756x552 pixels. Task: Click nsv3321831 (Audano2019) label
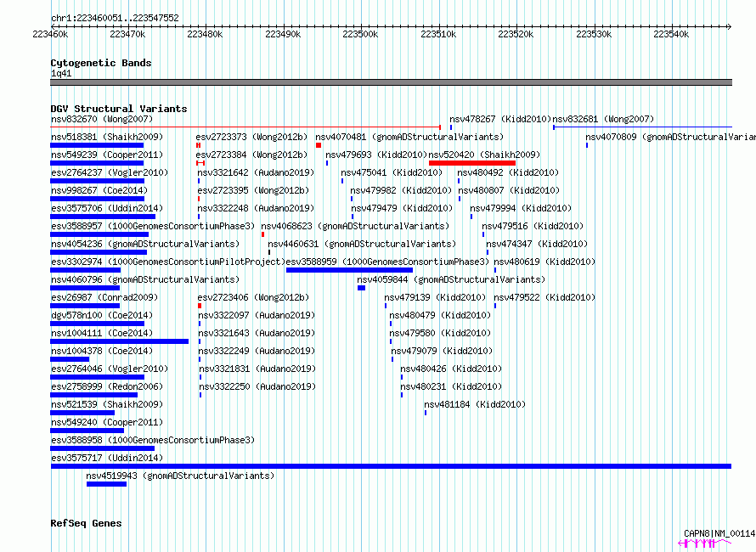(x=258, y=369)
